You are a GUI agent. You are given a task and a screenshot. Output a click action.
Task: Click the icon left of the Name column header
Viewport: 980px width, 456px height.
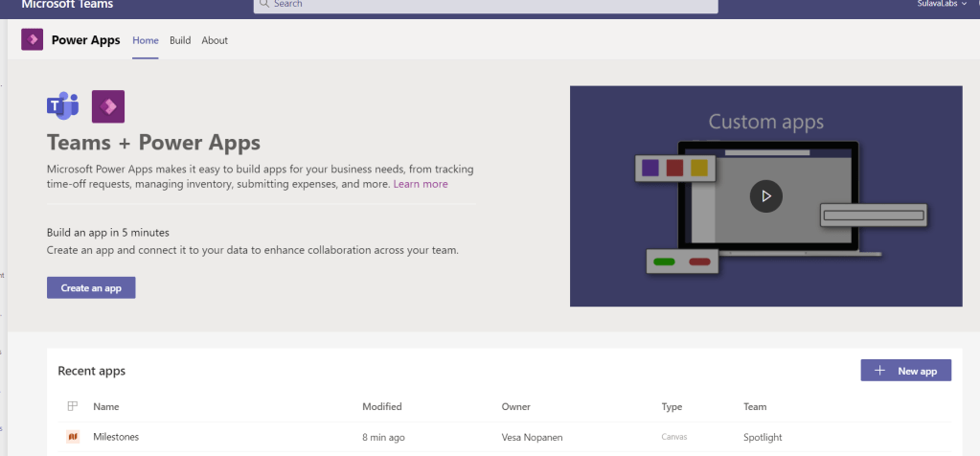click(72, 407)
